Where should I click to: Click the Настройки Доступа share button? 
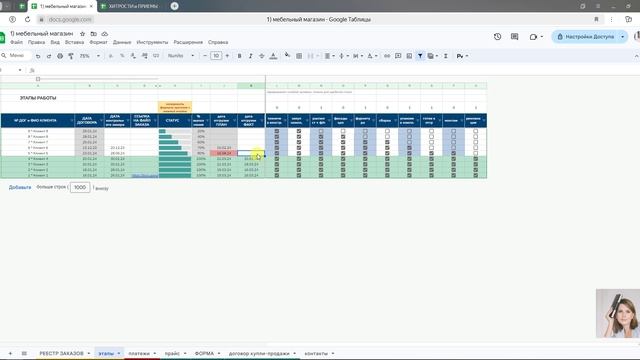[x=585, y=37]
